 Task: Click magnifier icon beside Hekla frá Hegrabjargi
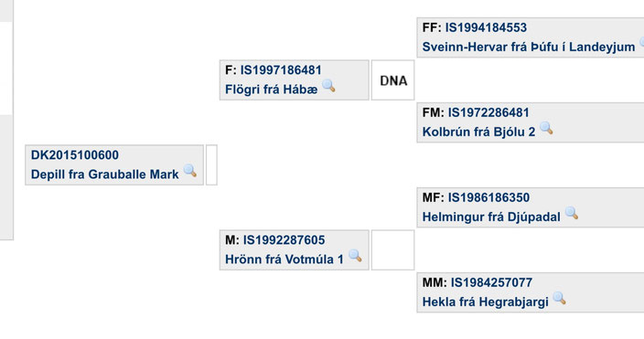point(560,299)
